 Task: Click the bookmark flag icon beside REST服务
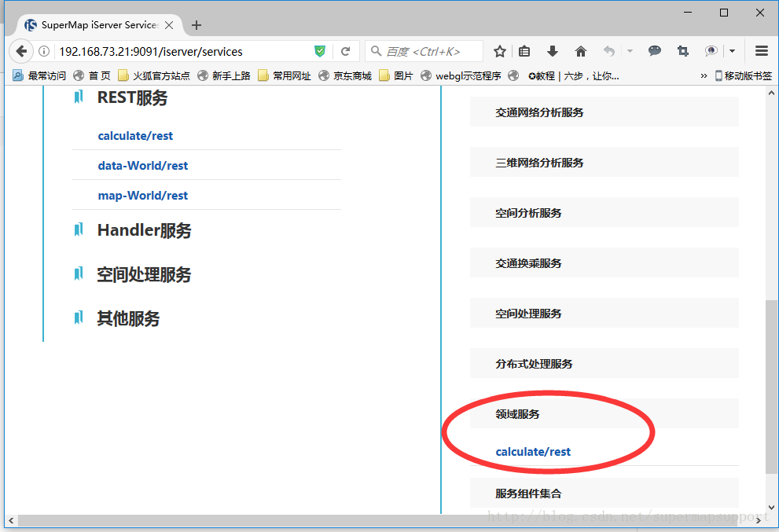pyautogui.click(x=79, y=97)
